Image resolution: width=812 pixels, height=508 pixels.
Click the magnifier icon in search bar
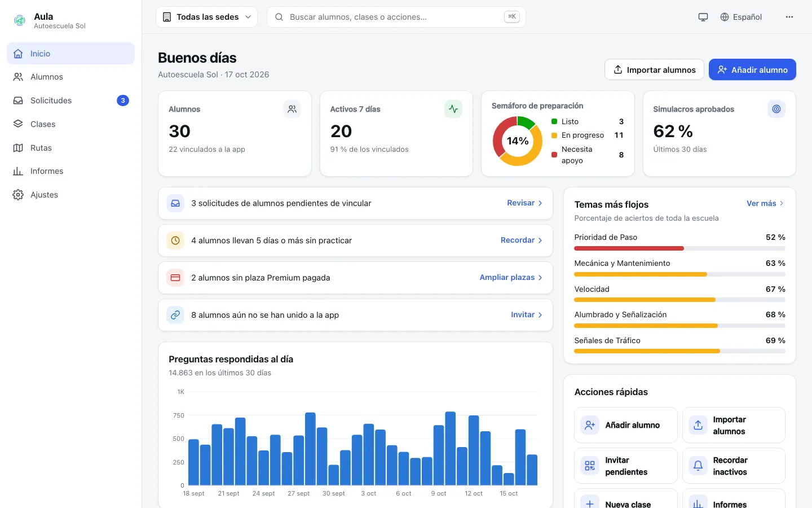click(279, 17)
